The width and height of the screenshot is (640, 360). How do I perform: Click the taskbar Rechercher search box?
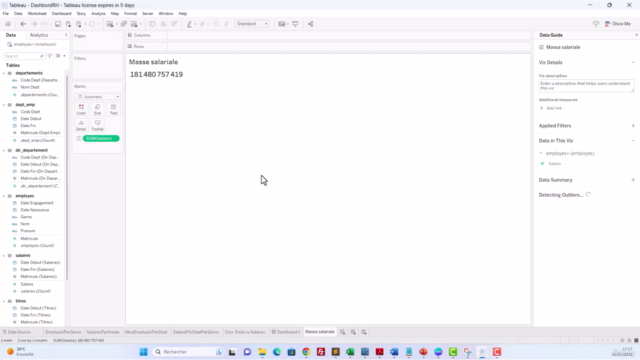pos(188,352)
